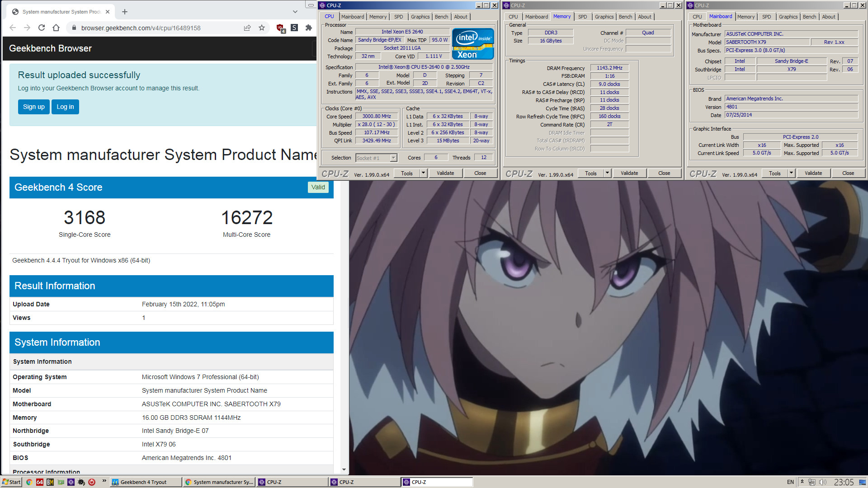Expand Tools dropdown arrow in first CPU-Z

click(424, 173)
